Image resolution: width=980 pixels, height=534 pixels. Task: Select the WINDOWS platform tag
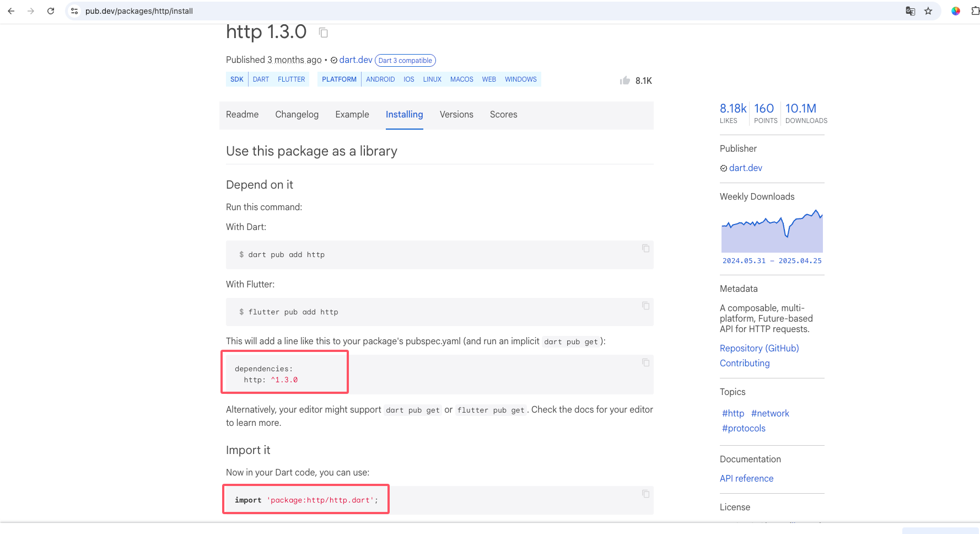[520, 79]
